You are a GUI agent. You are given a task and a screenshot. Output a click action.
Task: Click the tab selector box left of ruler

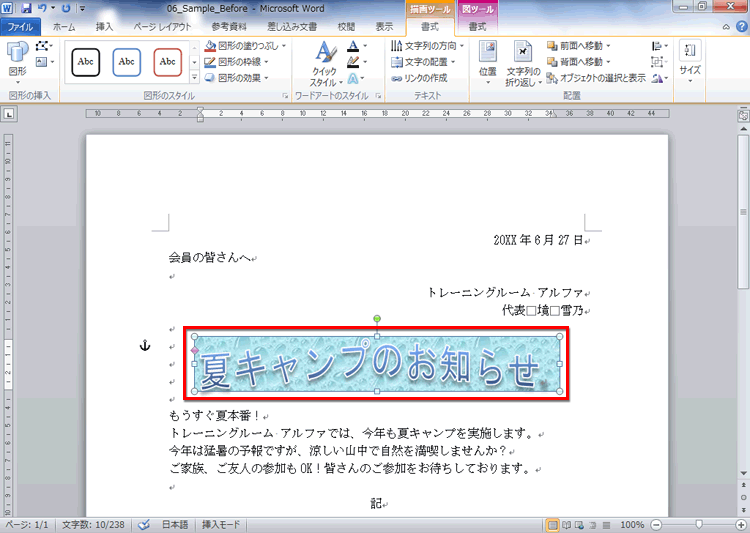pyautogui.click(x=9, y=114)
